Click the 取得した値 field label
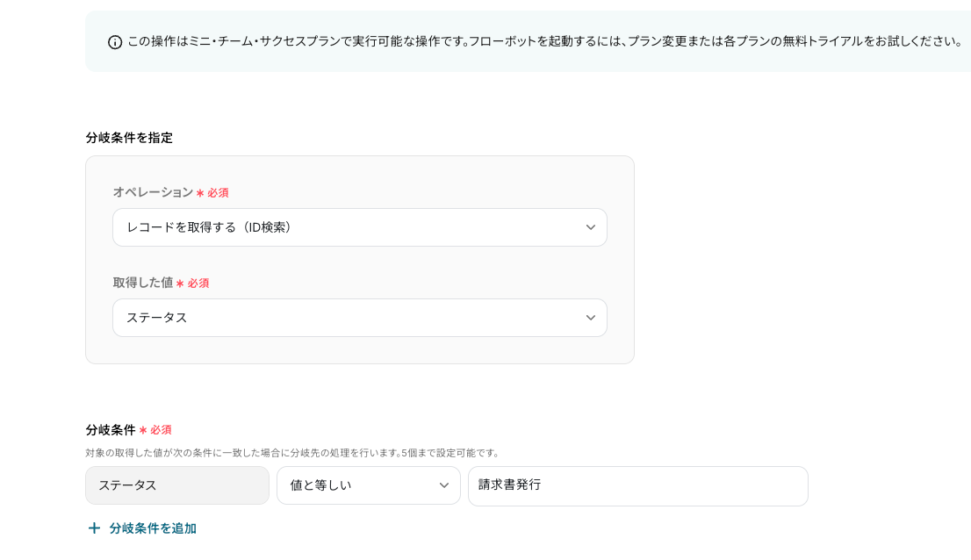Image resolution: width=971 pixels, height=560 pixels. click(143, 283)
